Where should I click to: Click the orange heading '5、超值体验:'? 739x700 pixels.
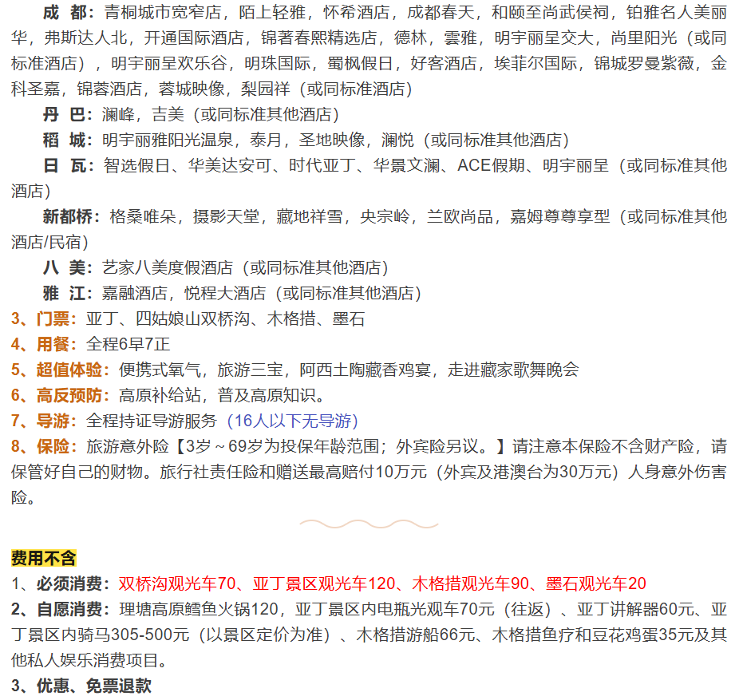(x=61, y=370)
